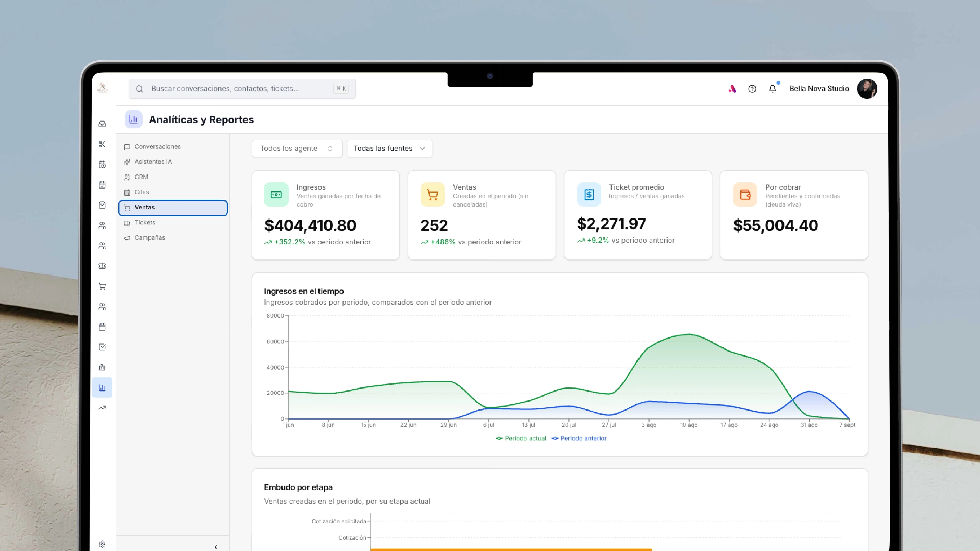Click the Bella Nova logo at top left
The width and height of the screenshot is (980, 551).
(x=102, y=88)
